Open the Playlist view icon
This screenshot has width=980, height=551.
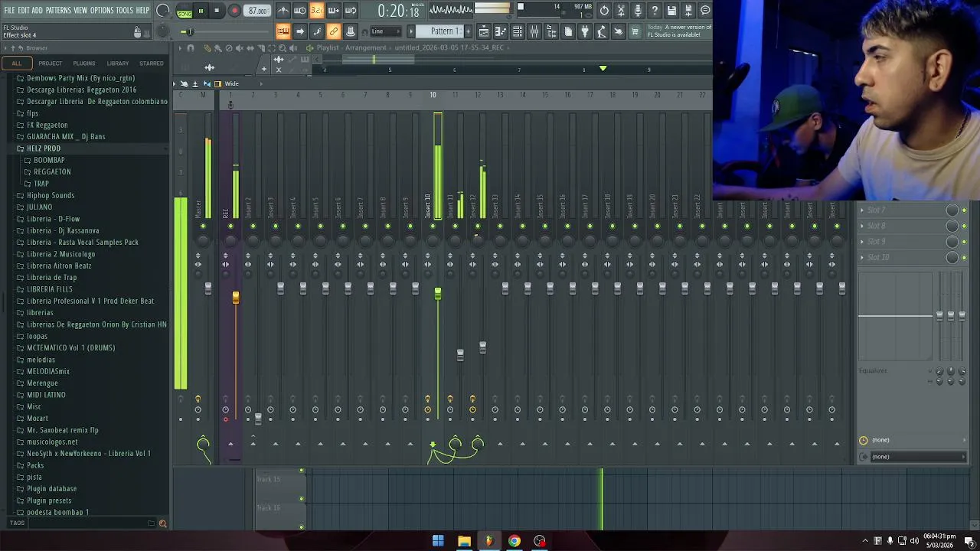tap(484, 31)
